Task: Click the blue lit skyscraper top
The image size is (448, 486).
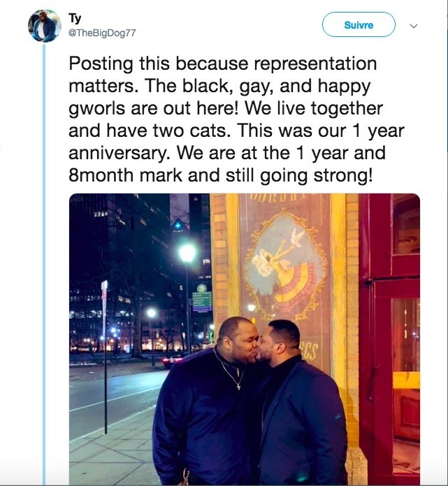Action: (x=178, y=224)
